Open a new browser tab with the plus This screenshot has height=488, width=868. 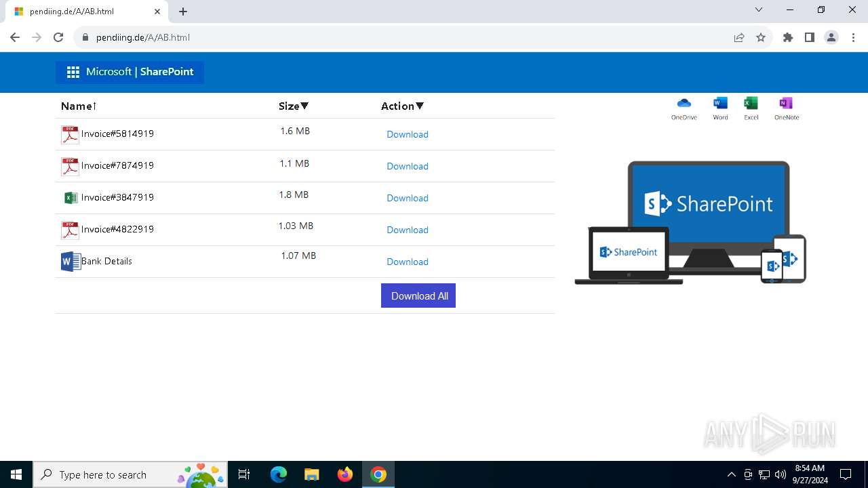point(183,12)
